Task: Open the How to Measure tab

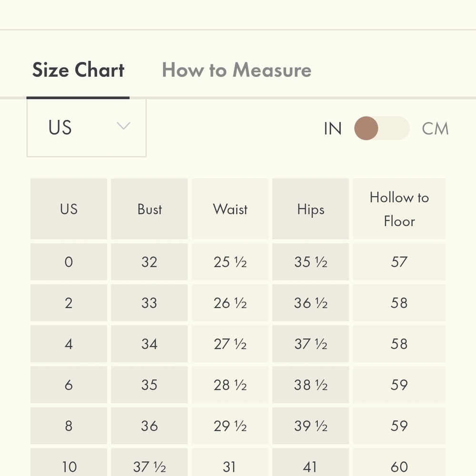Action: click(x=237, y=70)
